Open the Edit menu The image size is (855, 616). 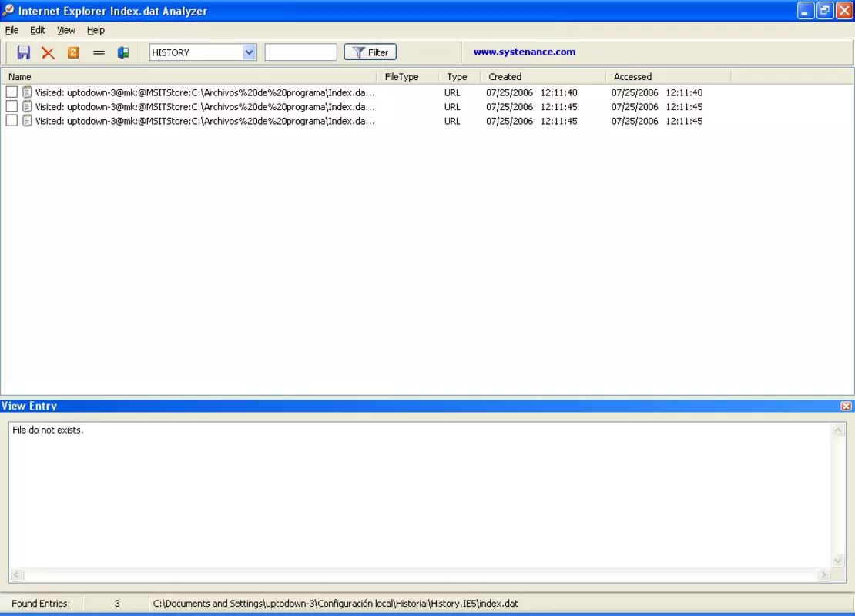[38, 30]
